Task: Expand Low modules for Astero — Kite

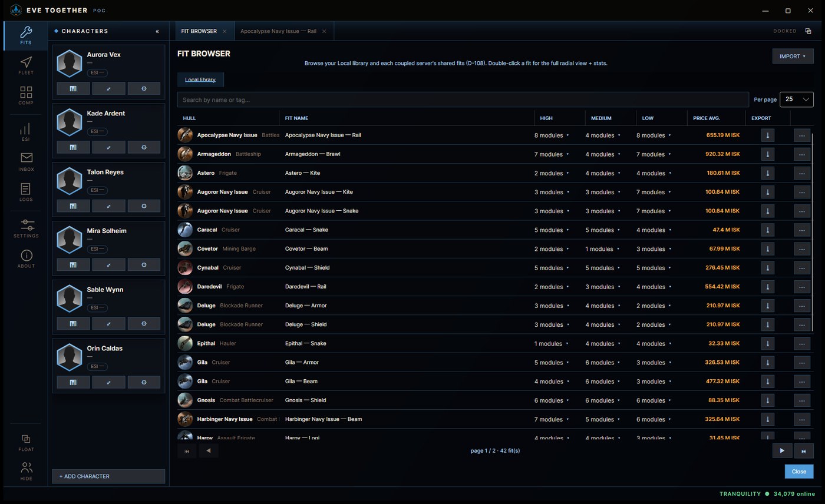Action: coord(654,173)
